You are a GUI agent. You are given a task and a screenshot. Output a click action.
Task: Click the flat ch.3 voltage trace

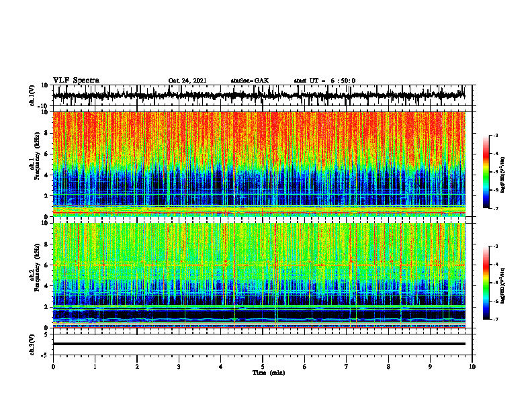coord(259,344)
